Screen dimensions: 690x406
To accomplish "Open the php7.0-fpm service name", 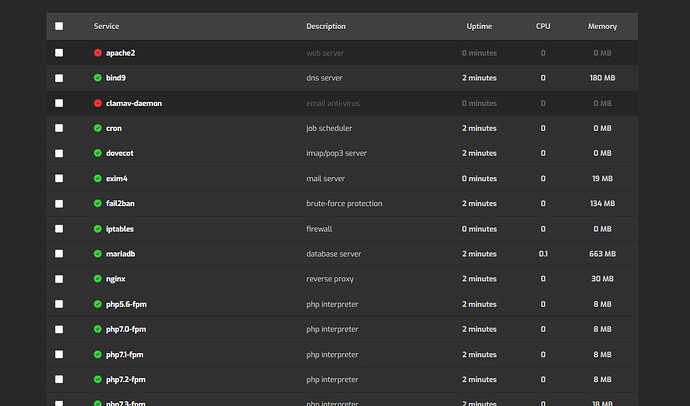I will click(x=126, y=329).
